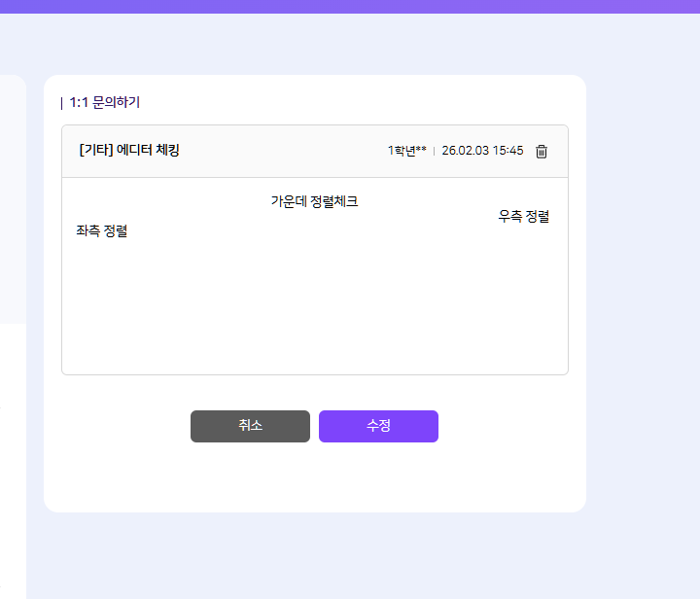Click the [기타] category tag
Screen dimensions: 700x599
[95, 151]
